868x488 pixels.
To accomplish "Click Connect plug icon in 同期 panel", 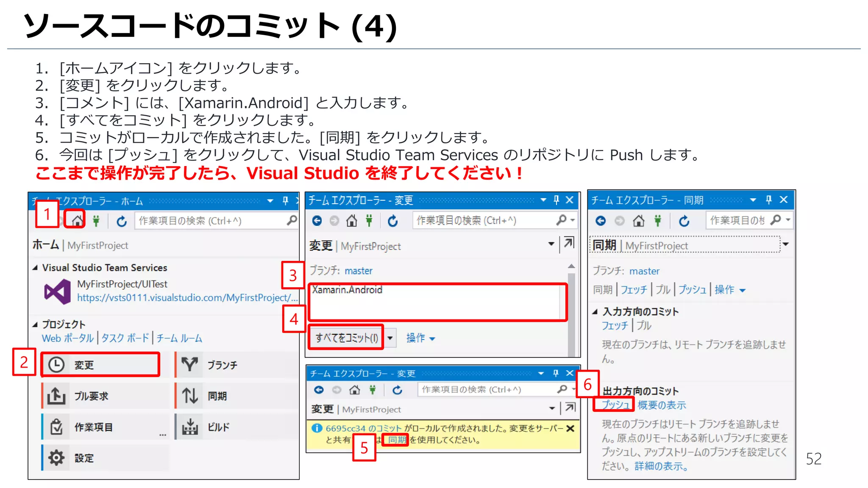I will pyautogui.click(x=658, y=221).
